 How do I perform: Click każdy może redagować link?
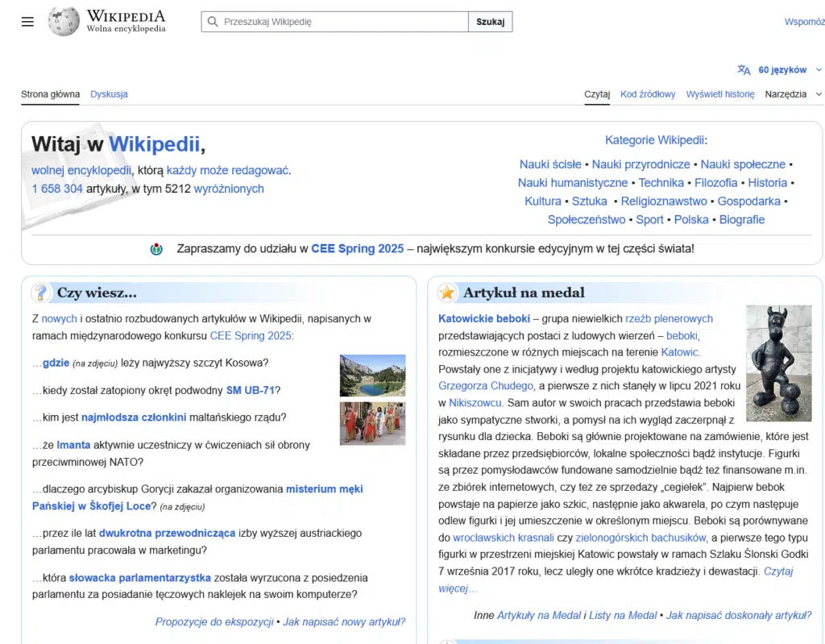pyautogui.click(x=227, y=170)
